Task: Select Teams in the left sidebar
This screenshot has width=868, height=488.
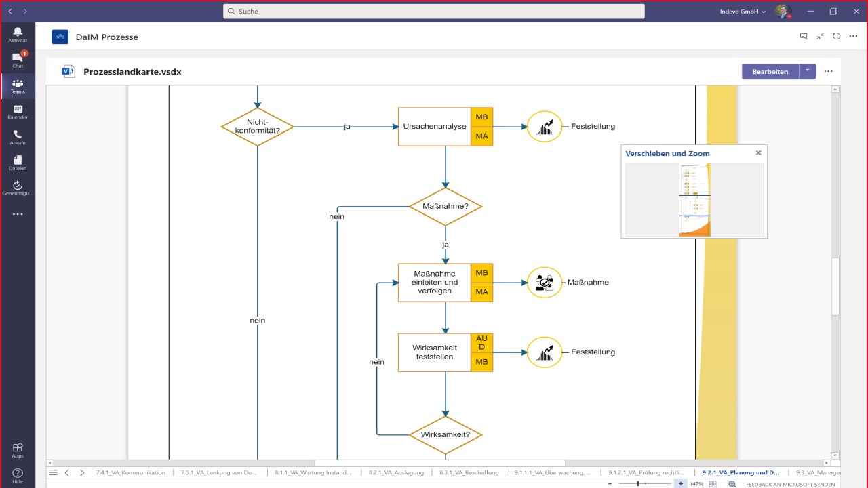Action: click(18, 86)
